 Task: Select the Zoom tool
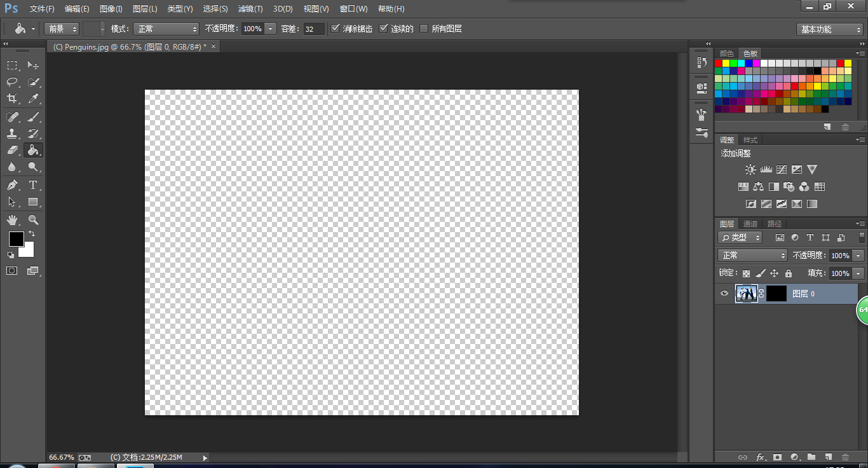pyautogui.click(x=33, y=220)
